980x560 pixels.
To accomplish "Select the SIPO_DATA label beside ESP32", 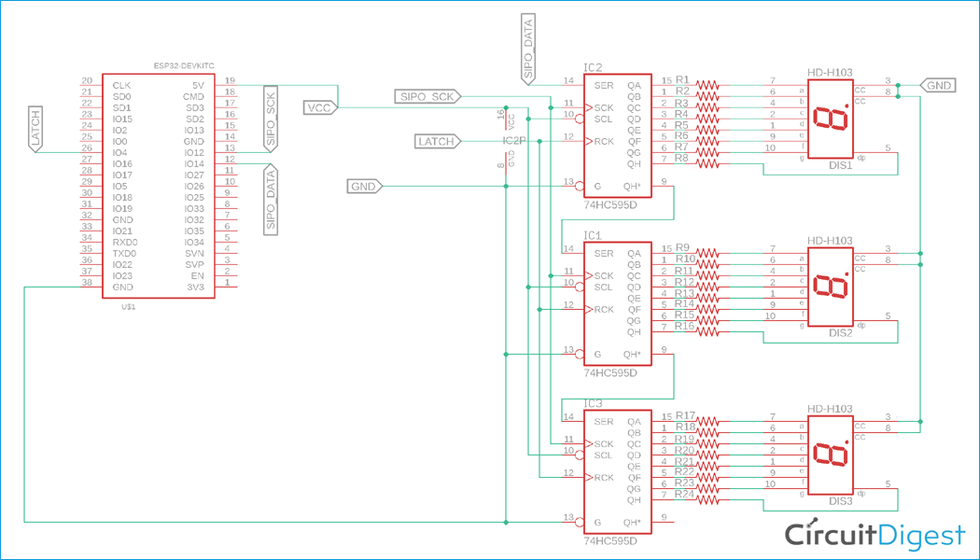I will pos(272,200).
